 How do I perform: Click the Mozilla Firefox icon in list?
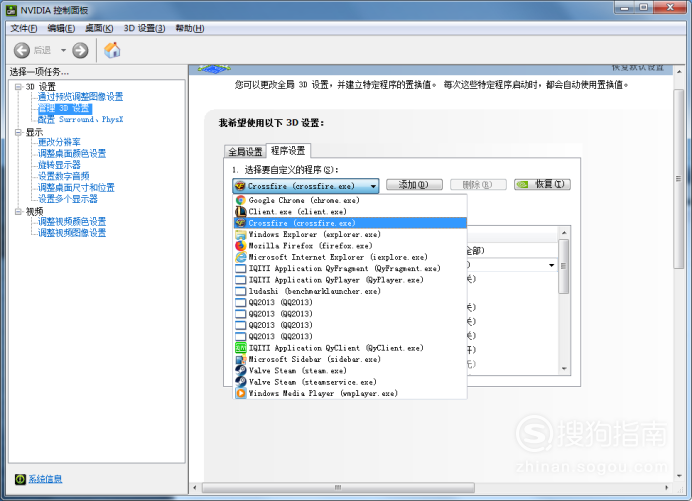click(x=241, y=246)
